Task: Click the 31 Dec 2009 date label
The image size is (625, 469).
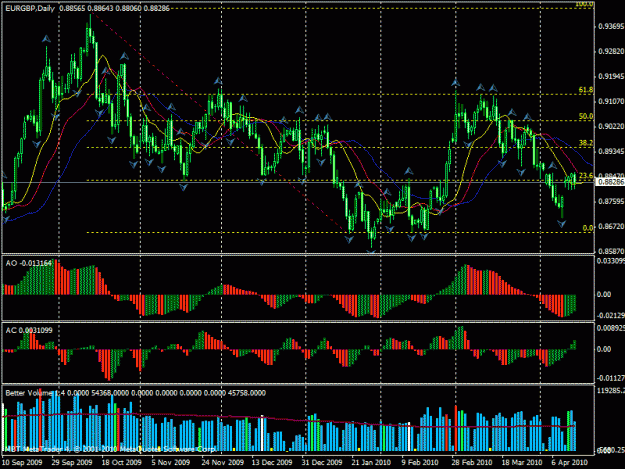Action: 322,462
